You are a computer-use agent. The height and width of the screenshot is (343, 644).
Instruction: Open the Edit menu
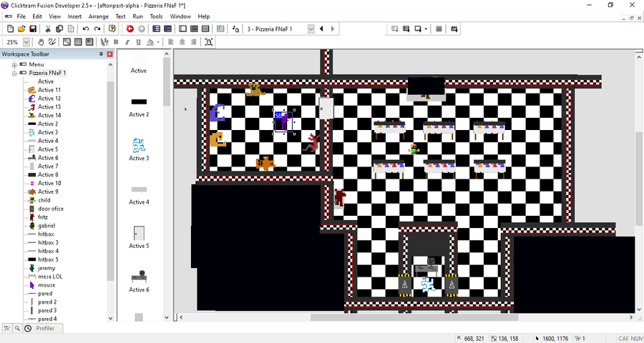point(37,16)
